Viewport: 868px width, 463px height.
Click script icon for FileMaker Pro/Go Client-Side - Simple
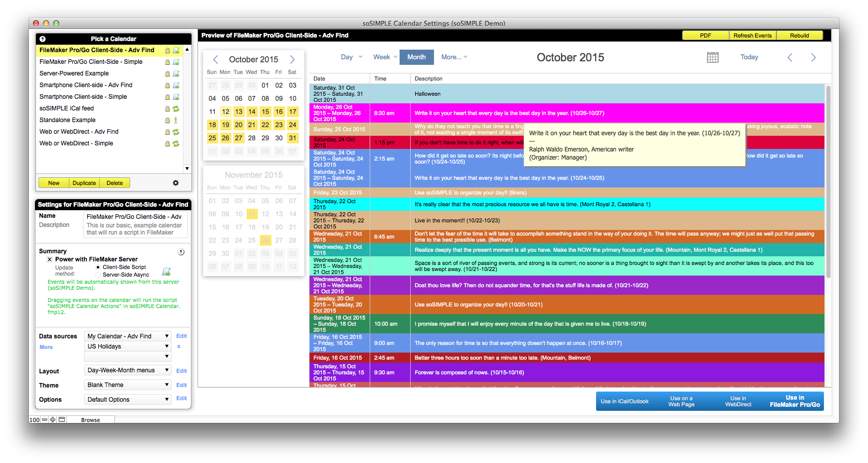pos(176,62)
